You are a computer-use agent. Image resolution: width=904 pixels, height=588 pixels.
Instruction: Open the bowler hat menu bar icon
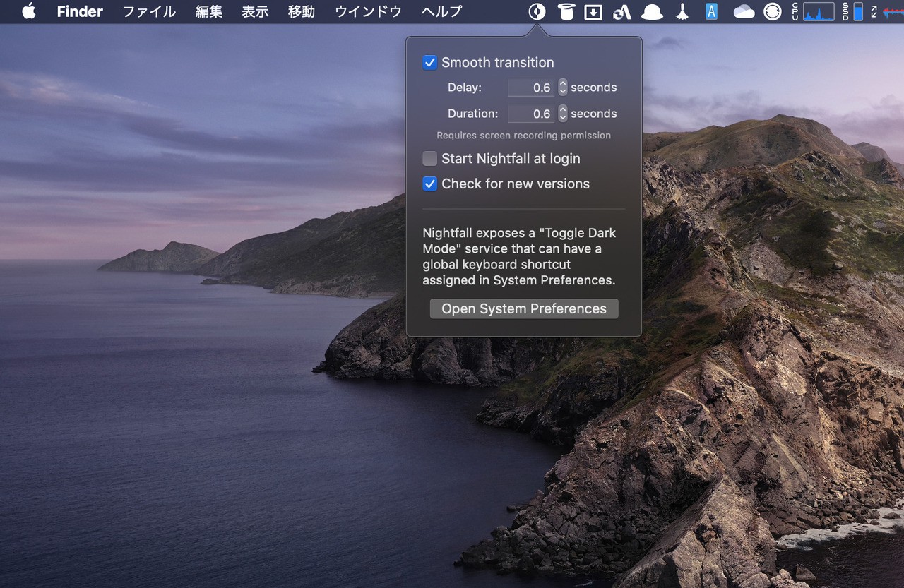click(651, 12)
